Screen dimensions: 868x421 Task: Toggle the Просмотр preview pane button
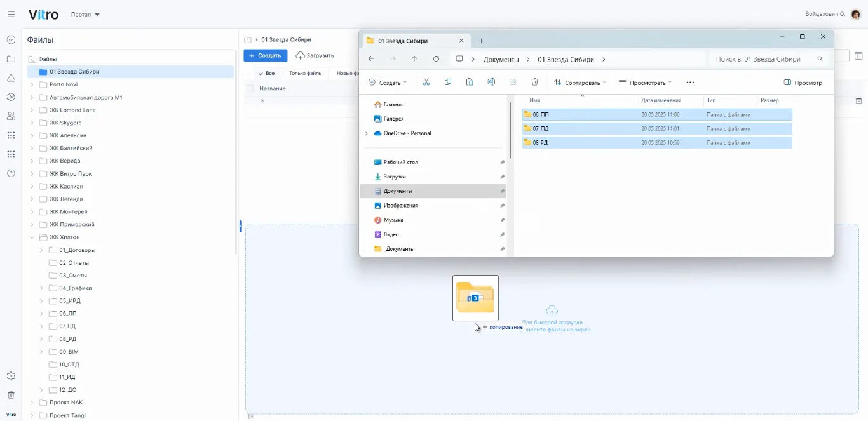[803, 83]
